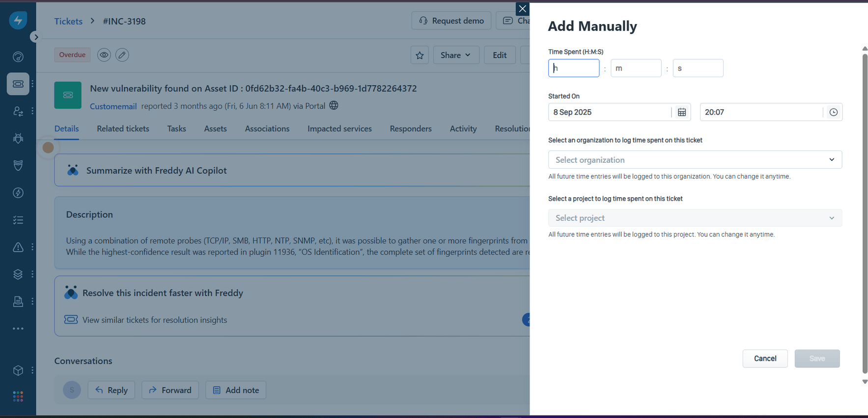Click the Portal globe icon
Screen dimensions: 868x418
point(334,105)
